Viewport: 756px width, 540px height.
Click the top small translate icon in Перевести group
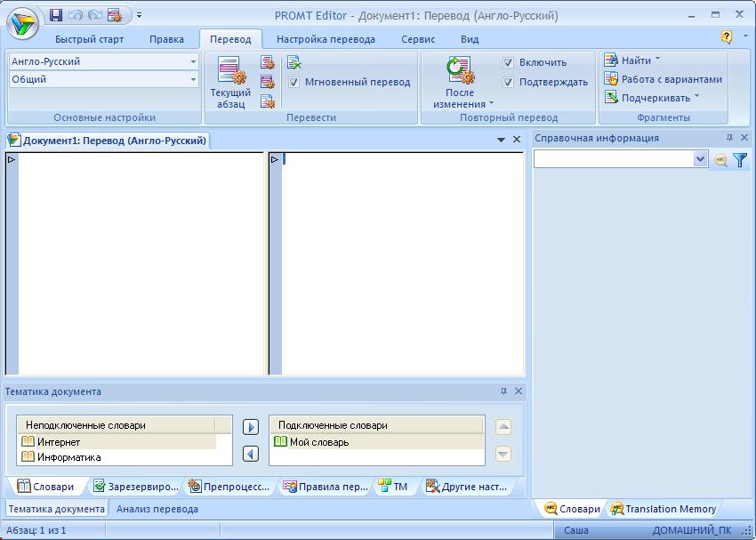coord(268,62)
